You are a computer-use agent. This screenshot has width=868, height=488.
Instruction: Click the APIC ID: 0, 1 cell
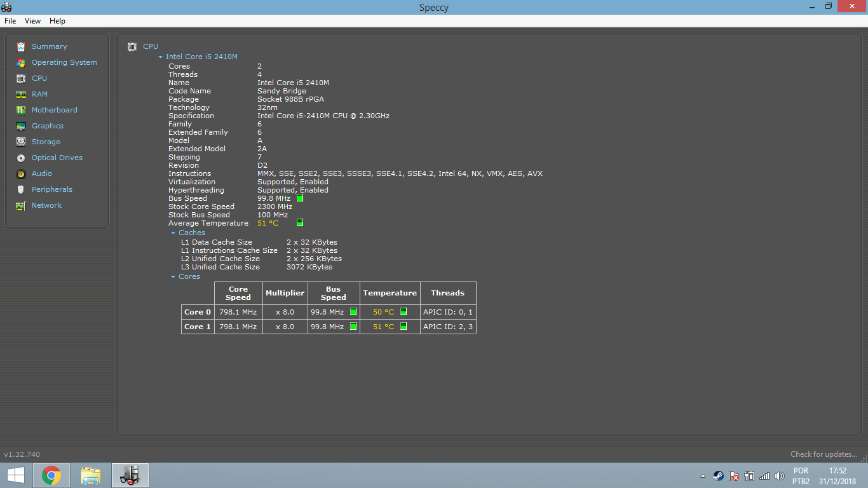click(x=448, y=312)
